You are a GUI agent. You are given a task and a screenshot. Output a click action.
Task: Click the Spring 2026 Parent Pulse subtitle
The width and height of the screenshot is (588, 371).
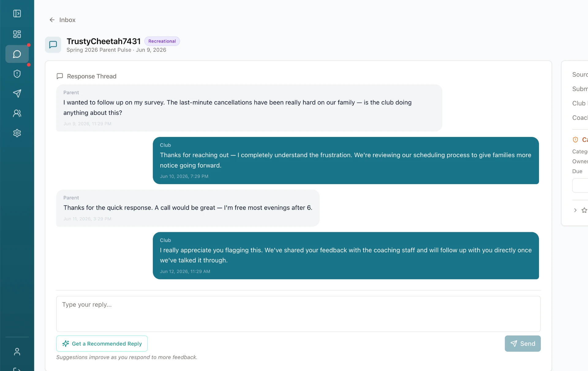116,50
